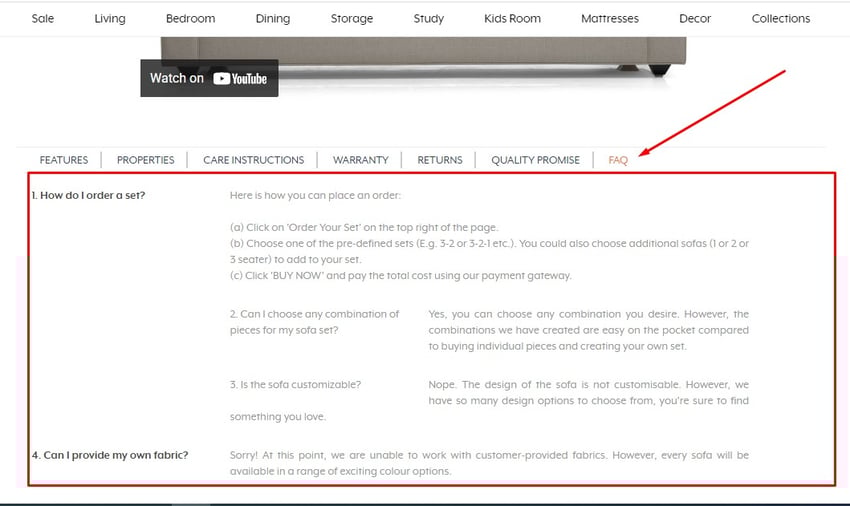Switch to the RETURNS tab

click(440, 160)
